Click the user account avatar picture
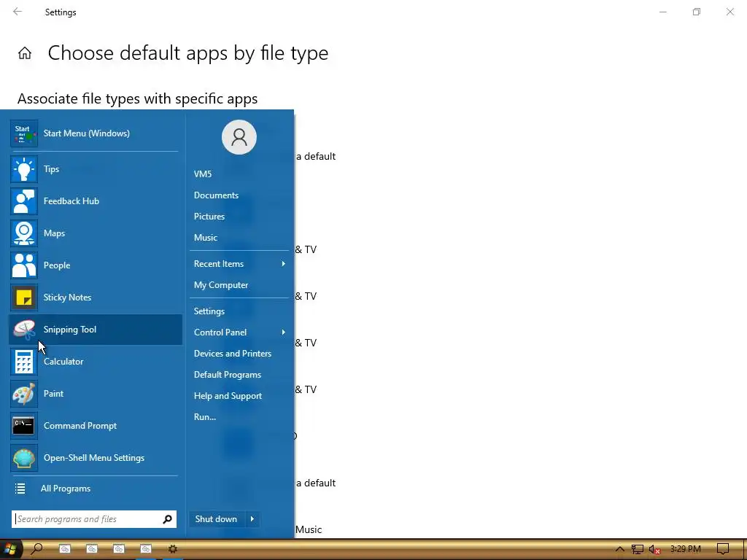 coord(239,137)
